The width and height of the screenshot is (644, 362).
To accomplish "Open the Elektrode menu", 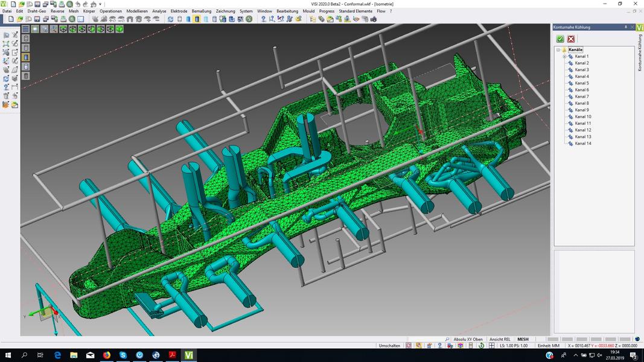I will pyautogui.click(x=179, y=11).
